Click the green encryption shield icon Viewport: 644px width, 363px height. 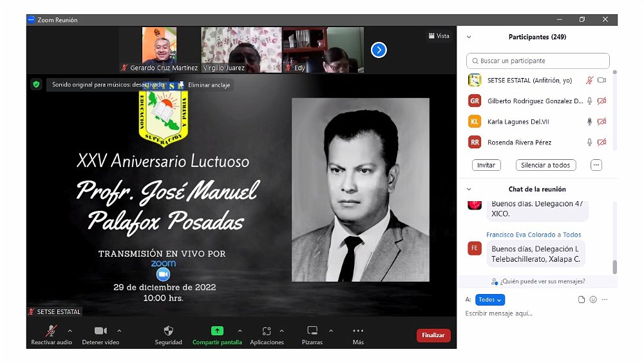[36, 84]
